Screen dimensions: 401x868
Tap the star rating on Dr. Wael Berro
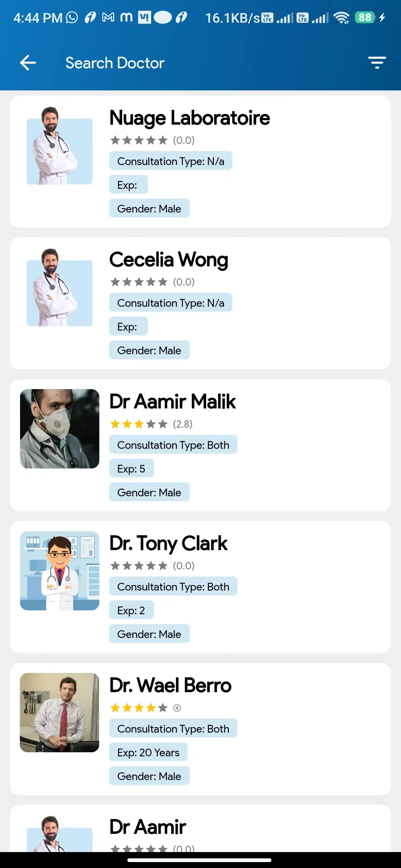pos(139,707)
